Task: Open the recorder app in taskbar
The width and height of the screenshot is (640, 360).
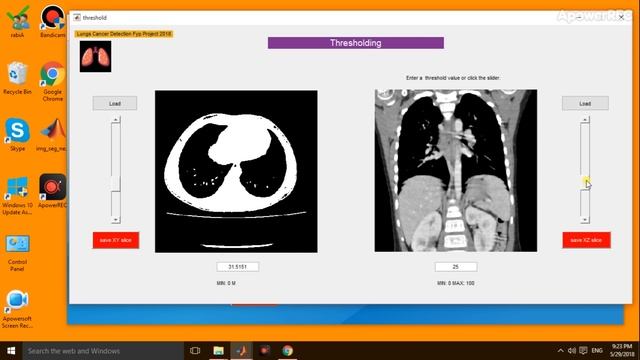Action: [x=264, y=351]
